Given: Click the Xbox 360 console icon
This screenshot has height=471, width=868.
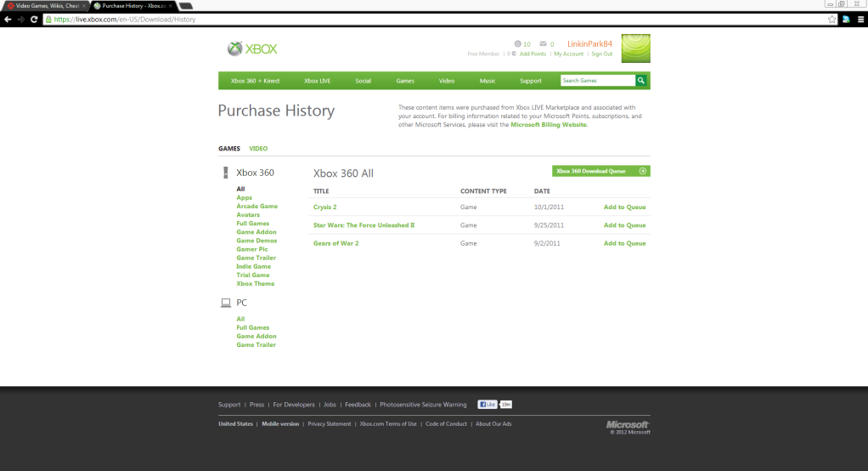Looking at the screenshot, I should 225,173.
